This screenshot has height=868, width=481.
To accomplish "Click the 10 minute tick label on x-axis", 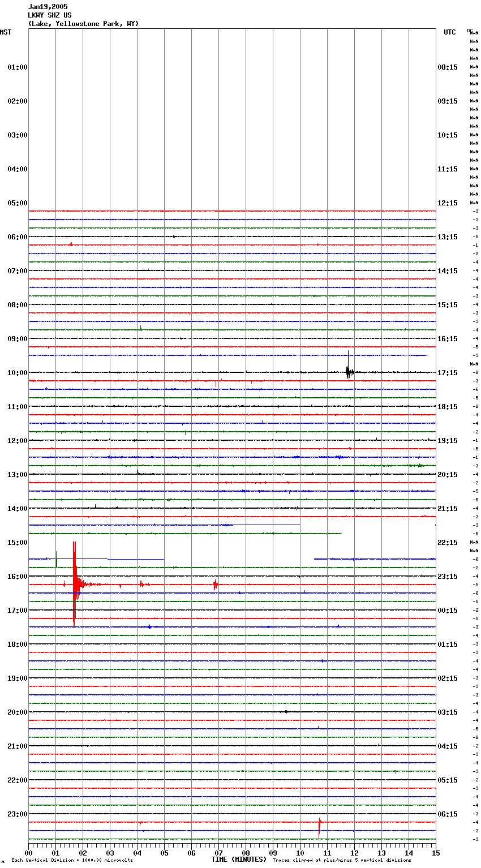I will (x=300, y=853).
